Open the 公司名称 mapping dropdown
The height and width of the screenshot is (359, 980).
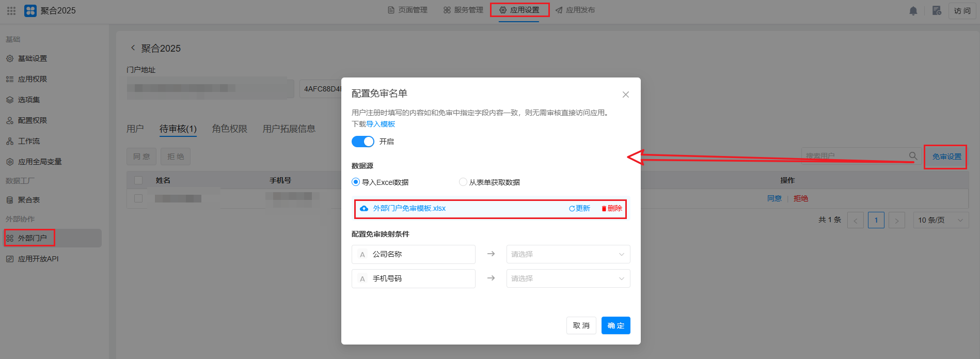568,254
